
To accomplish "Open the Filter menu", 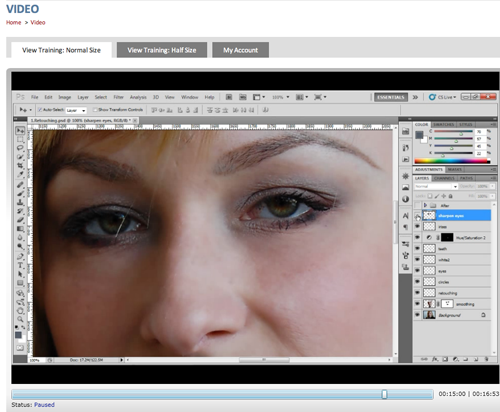I will click(118, 97).
